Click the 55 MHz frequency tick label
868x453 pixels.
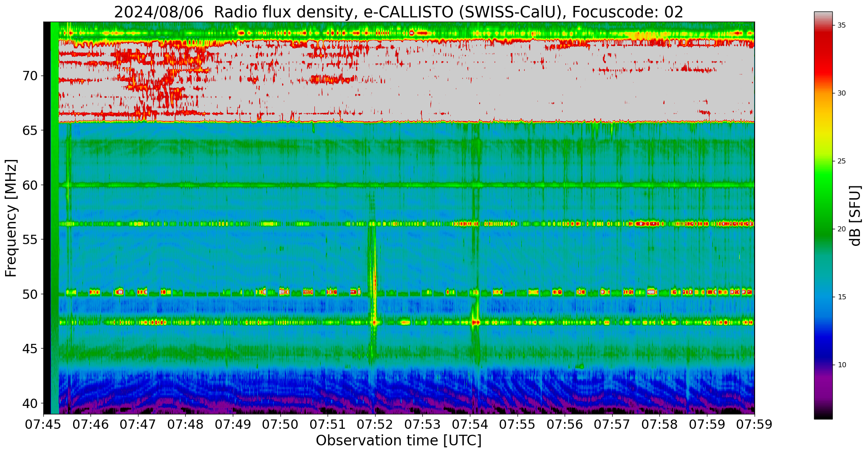(x=30, y=239)
